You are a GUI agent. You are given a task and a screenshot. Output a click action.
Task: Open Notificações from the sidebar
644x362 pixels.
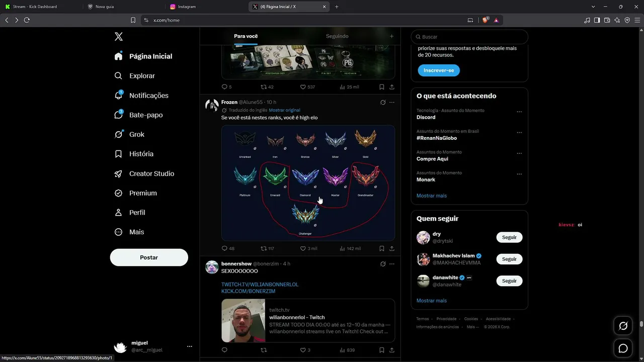142,96
